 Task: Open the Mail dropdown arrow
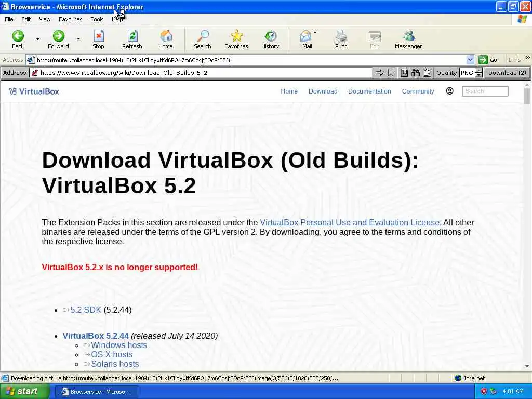tap(315, 33)
